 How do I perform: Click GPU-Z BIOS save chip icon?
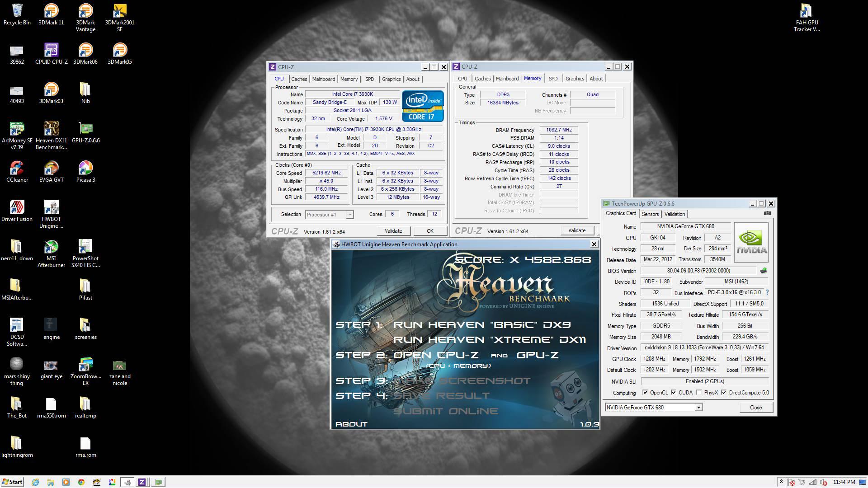tap(764, 271)
